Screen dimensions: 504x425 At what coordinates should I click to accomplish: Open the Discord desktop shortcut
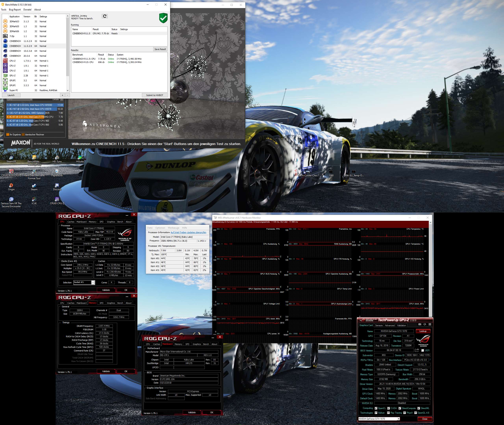[x=57, y=187]
